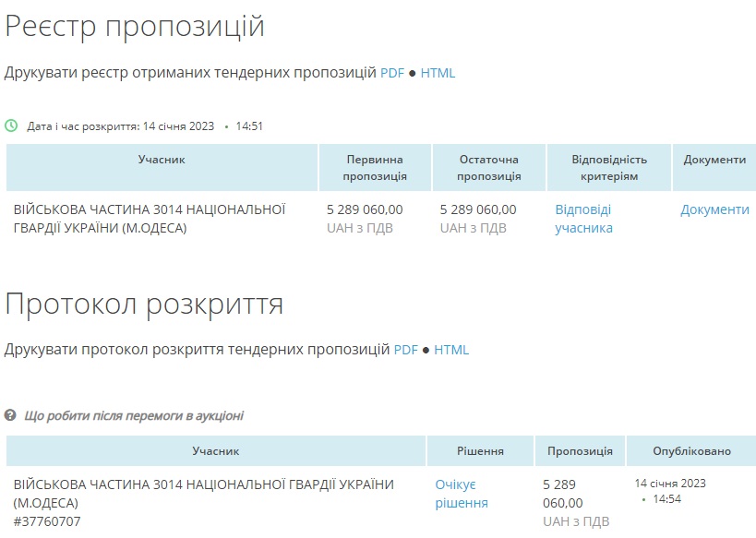This screenshot has height=538, width=756.
Task: Open 'Документи' link in the participant row
Action: [714, 209]
